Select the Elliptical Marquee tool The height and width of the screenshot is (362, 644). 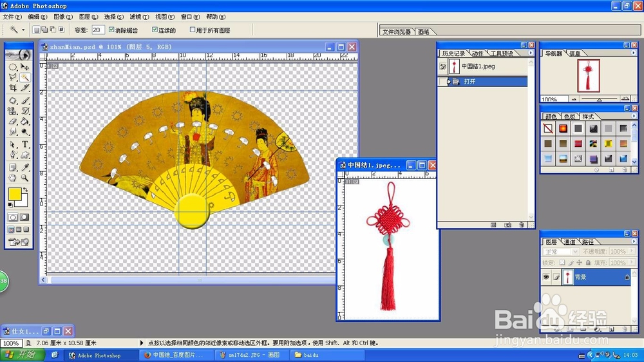pos(13,66)
